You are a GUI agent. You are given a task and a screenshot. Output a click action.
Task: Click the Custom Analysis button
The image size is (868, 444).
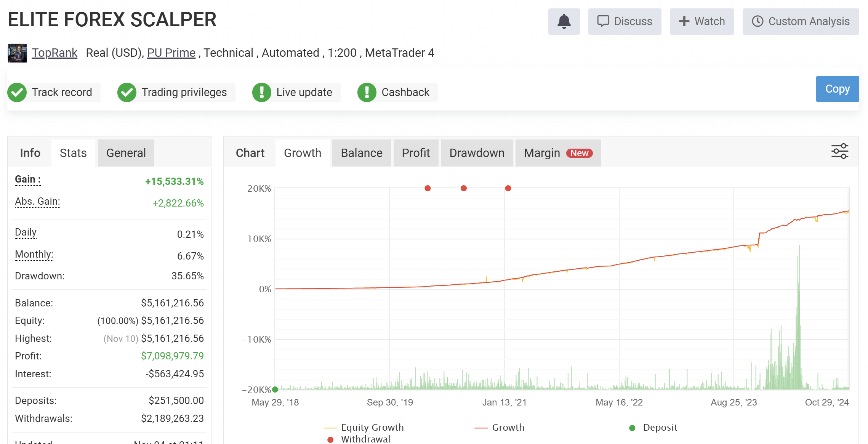(x=801, y=21)
